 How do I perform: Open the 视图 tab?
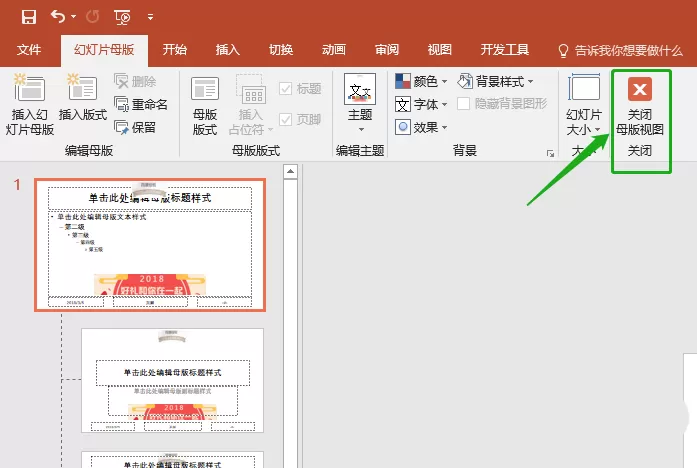440,50
